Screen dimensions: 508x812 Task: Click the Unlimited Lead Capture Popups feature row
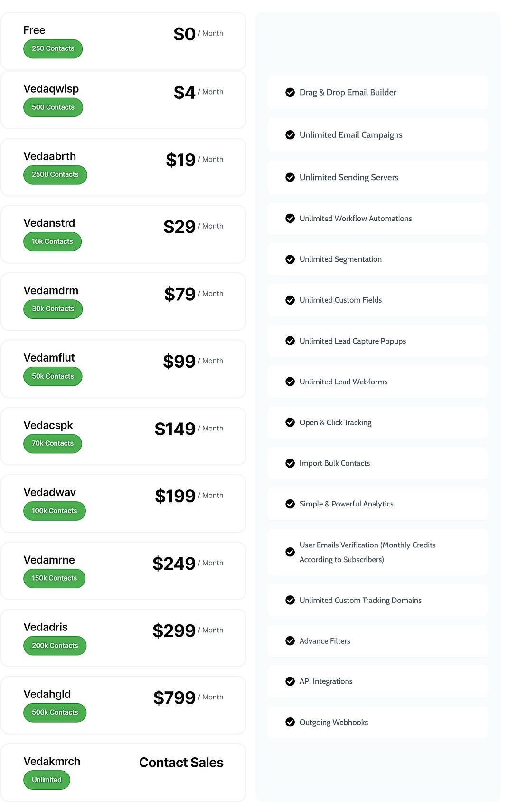(x=377, y=341)
